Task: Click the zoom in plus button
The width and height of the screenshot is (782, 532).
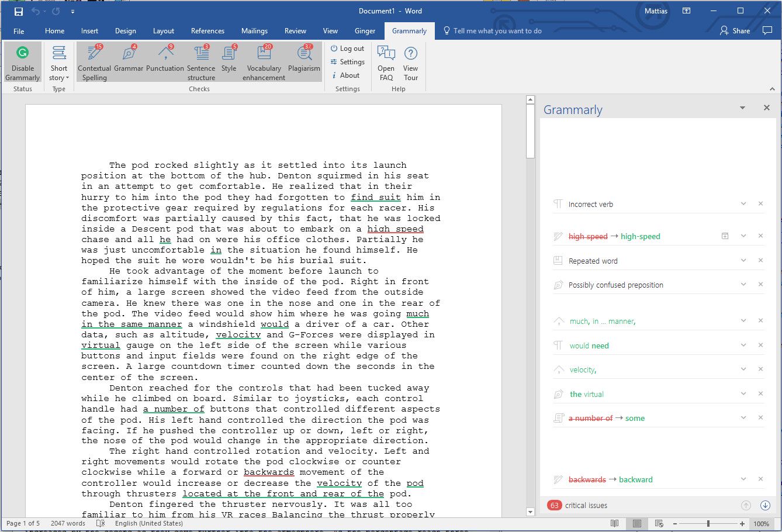Action: [x=742, y=524]
